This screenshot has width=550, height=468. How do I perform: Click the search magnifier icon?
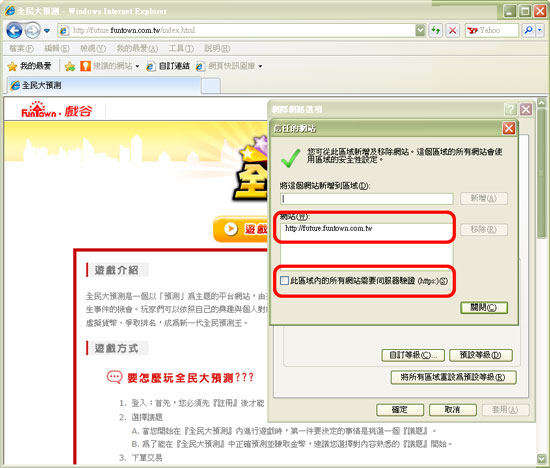pos(528,31)
